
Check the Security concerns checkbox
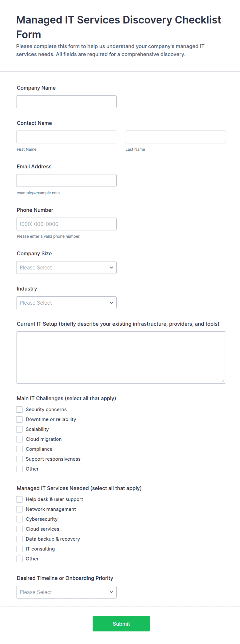(19, 410)
